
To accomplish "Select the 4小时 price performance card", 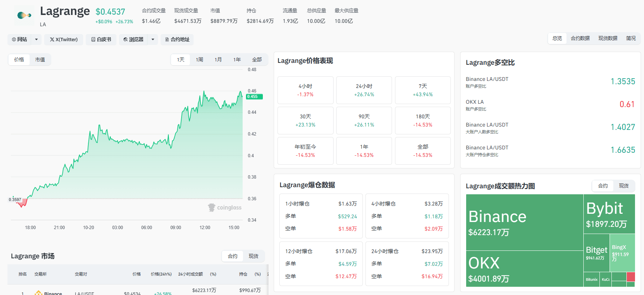I will click(x=306, y=90).
